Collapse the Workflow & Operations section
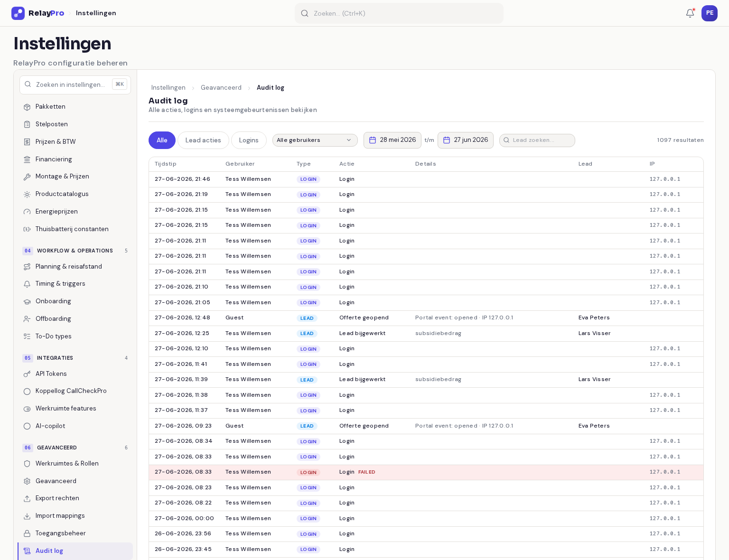 pos(75,251)
